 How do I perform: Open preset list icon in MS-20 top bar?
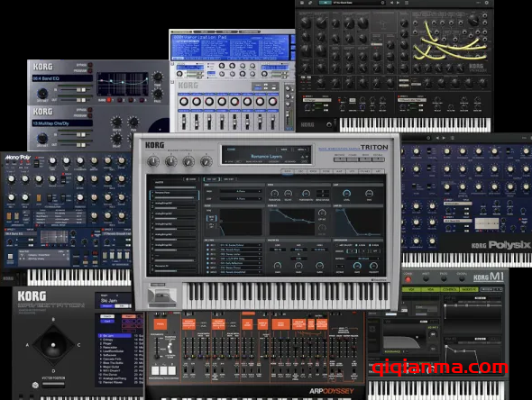(x=407, y=3)
